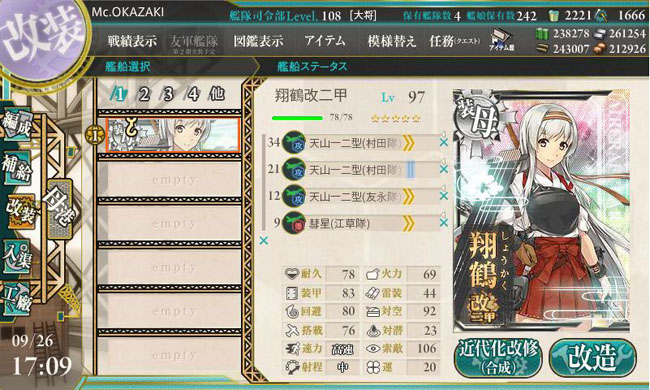This screenshot has width=650, height=390.
Task: Remove the 天山一二型(友永隊) equipment with X
Action: pyautogui.click(x=444, y=196)
